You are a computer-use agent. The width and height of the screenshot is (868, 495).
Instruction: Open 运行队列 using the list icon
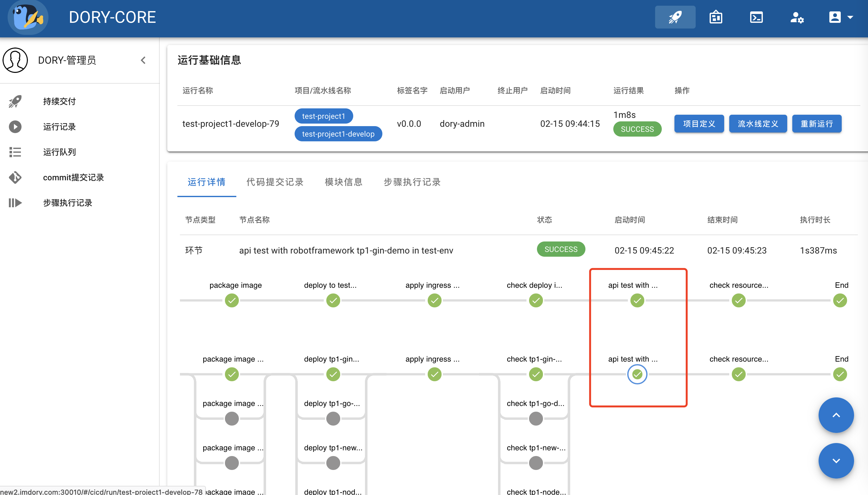[15, 152]
